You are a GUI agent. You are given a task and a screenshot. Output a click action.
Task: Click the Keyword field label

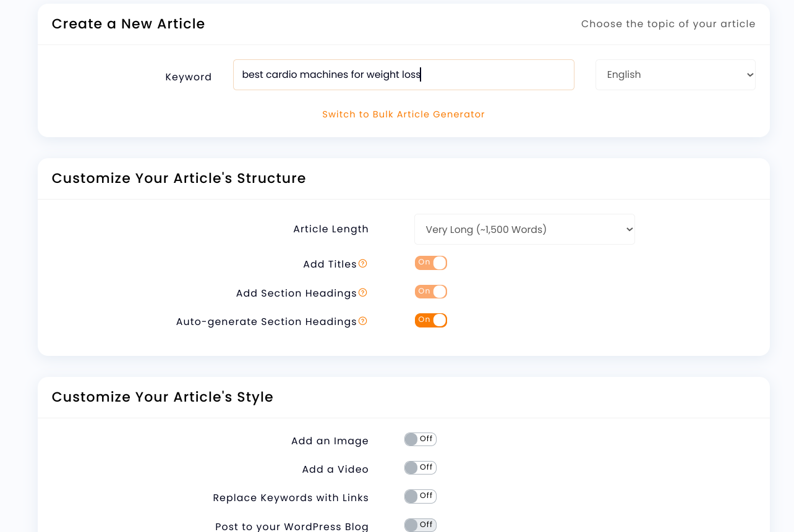pos(188,77)
